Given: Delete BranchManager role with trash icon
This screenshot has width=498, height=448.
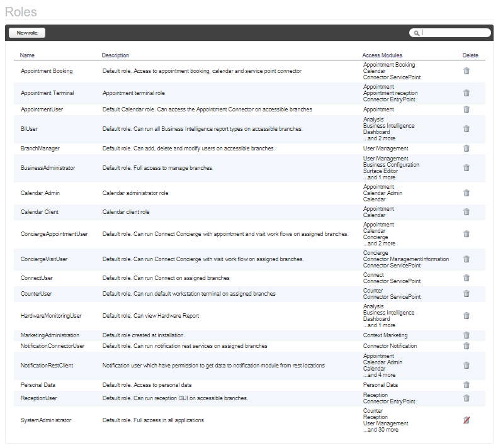Looking at the screenshot, I should (467, 148).
